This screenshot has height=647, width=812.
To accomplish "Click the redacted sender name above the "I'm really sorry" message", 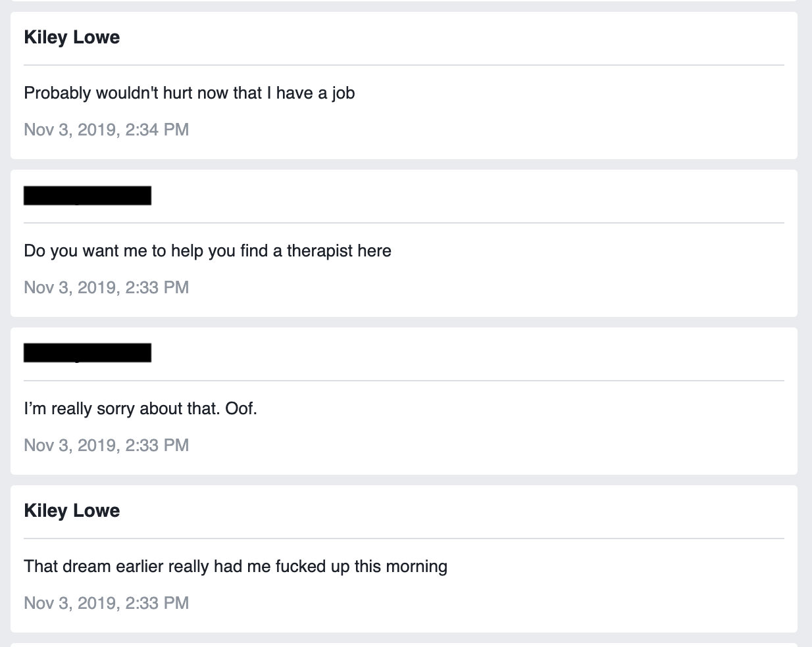I will pos(88,353).
